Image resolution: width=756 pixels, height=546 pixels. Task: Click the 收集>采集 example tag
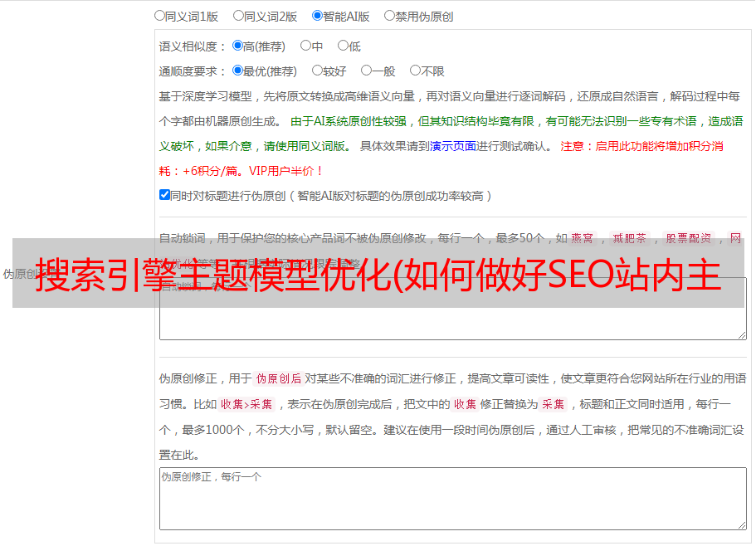pos(246,404)
